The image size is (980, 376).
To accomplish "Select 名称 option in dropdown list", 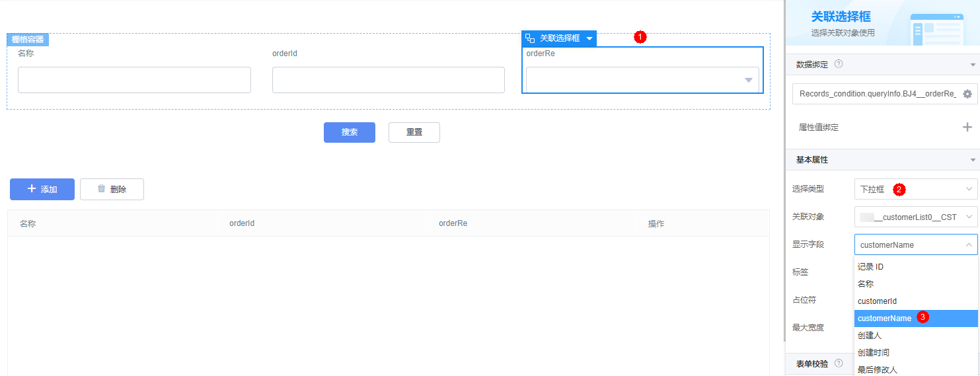I will 916,284.
